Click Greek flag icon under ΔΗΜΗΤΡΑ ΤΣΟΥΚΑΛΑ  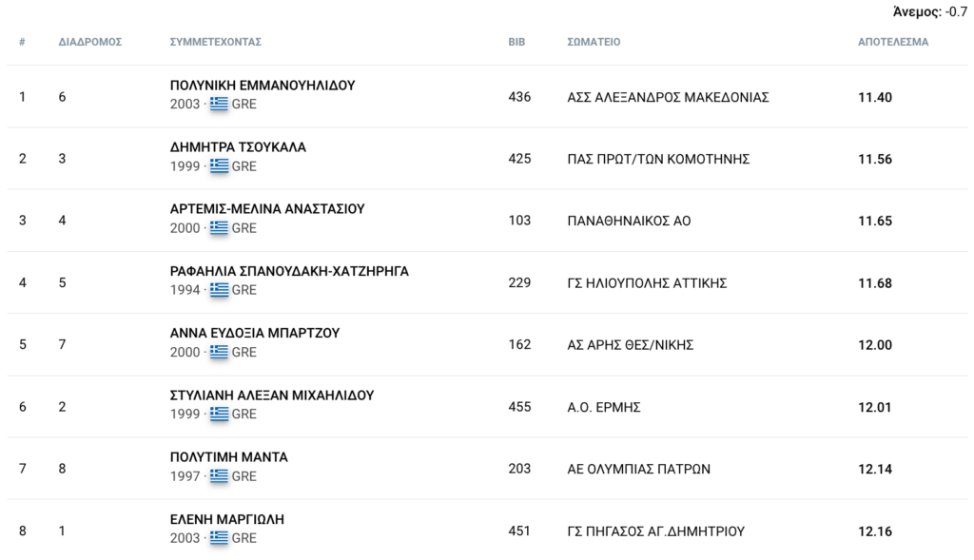coord(219,165)
